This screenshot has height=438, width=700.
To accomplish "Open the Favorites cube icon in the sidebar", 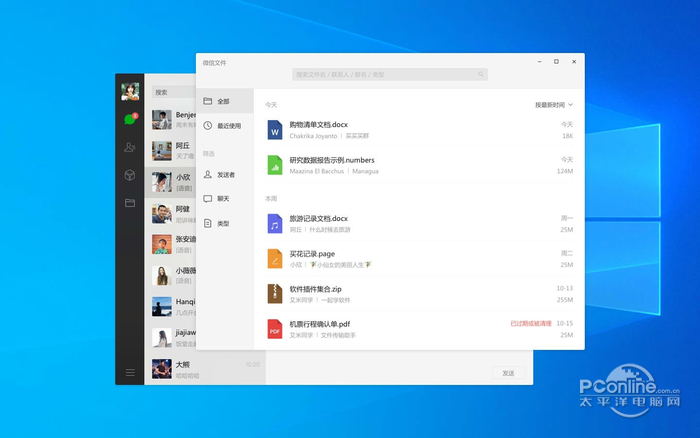I will 129,175.
